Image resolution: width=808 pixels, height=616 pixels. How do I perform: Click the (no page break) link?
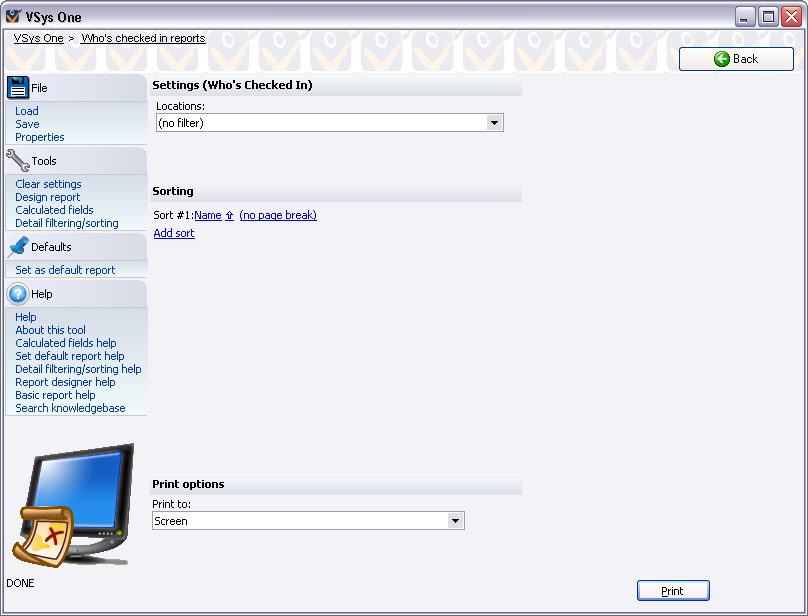(278, 215)
